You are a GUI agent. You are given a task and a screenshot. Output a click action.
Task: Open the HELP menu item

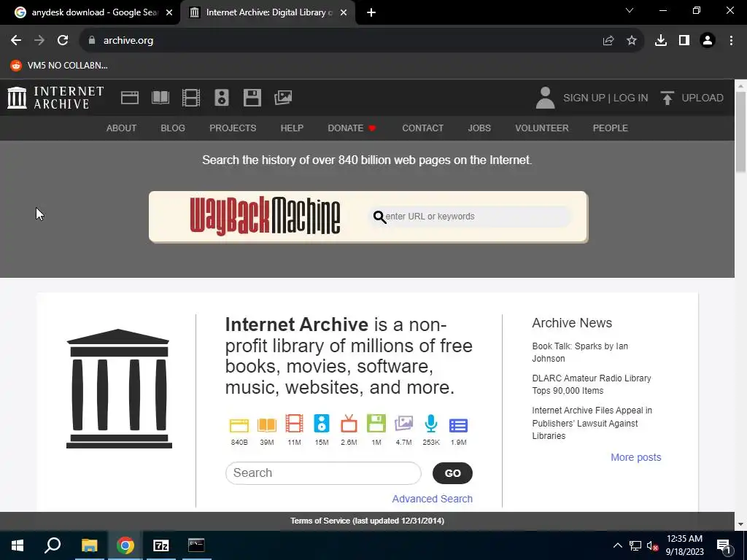pos(292,128)
